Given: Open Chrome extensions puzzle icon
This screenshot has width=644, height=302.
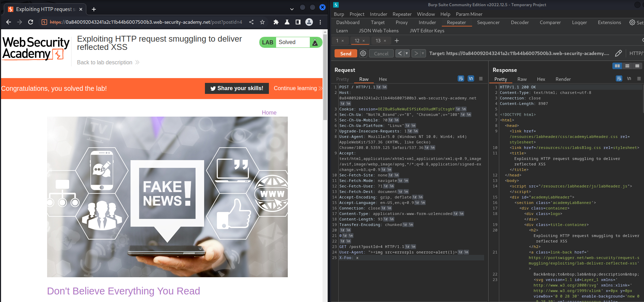Looking at the screenshot, I should (x=276, y=22).
